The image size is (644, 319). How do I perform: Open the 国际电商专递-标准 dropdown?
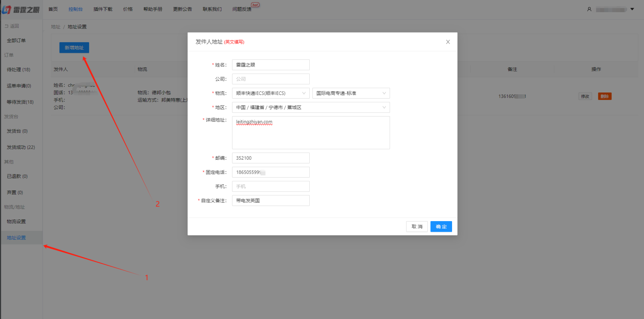click(x=351, y=93)
